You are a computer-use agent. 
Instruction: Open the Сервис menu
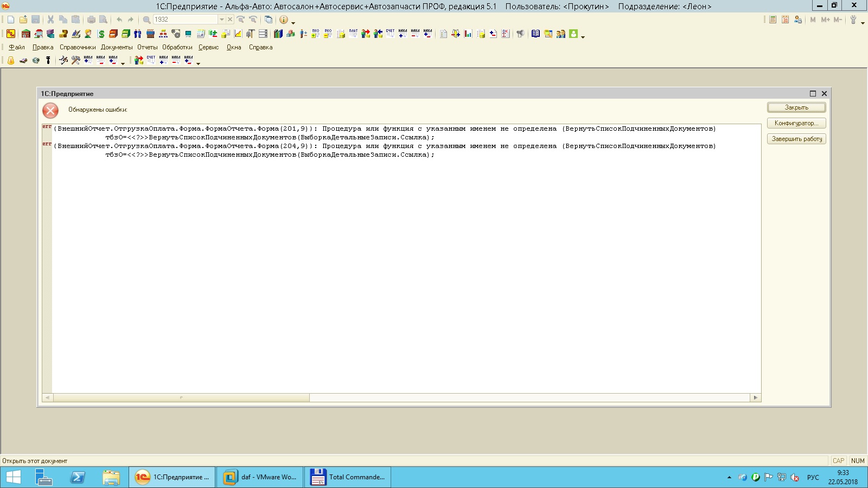(208, 47)
